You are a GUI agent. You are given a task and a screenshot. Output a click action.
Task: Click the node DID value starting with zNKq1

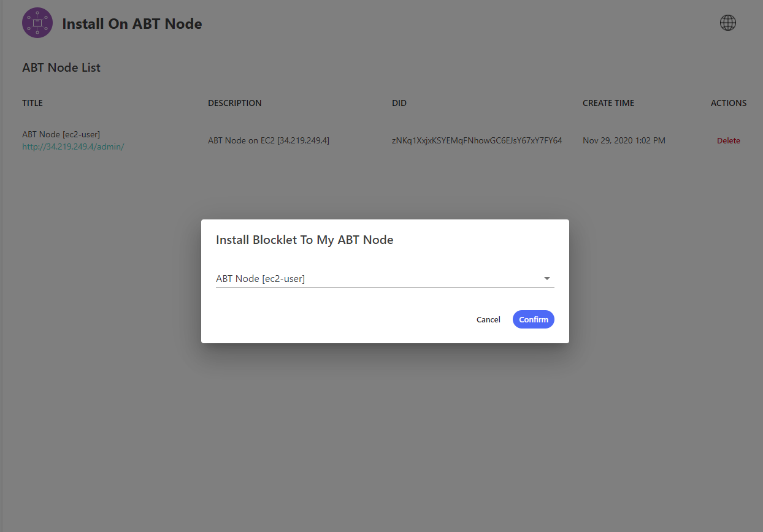click(477, 140)
